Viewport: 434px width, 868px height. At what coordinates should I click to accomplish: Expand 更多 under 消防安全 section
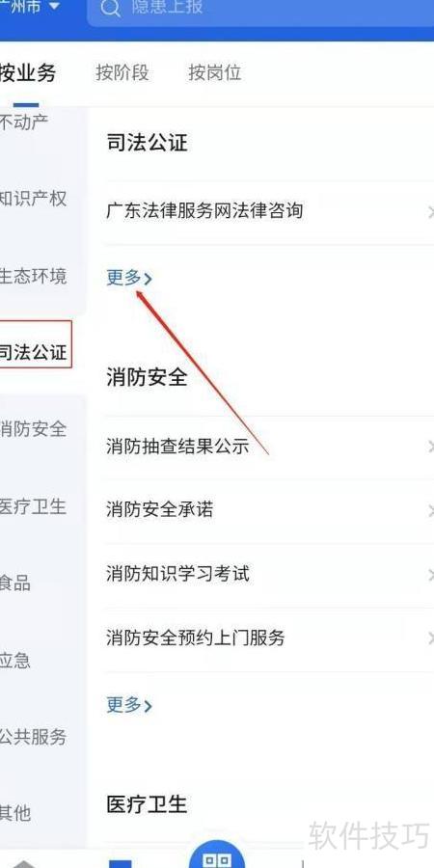click(x=129, y=705)
